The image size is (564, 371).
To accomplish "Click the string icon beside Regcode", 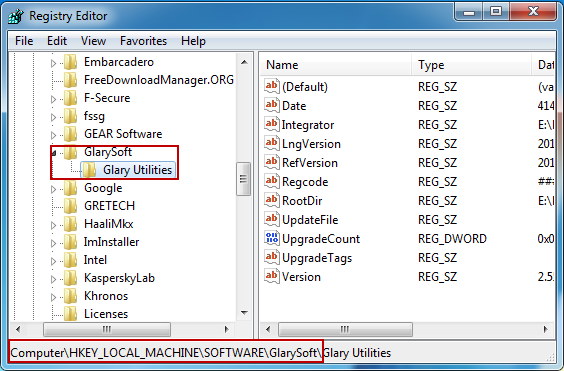I will click(x=272, y=181).
